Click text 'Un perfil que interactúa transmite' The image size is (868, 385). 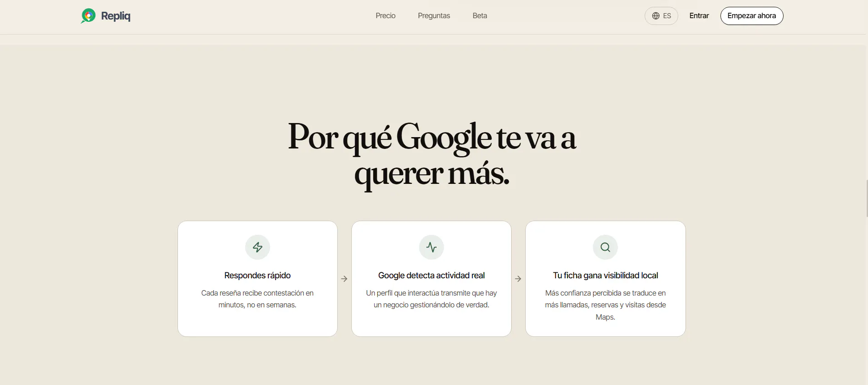(417, 293)
